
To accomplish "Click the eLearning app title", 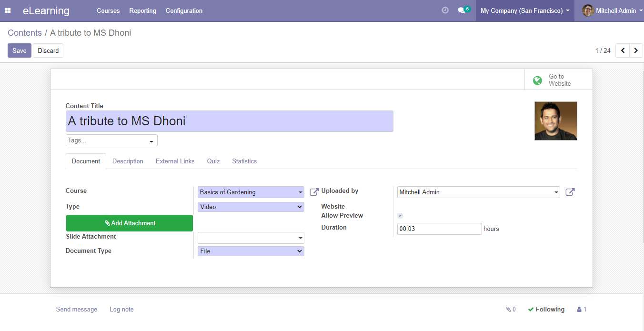I will pos(46,10).
